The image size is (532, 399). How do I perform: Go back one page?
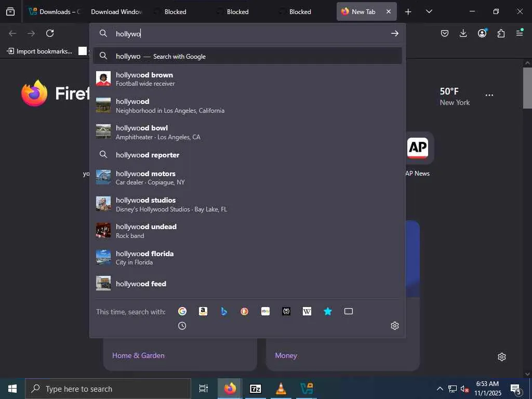(x=12, y=33)
